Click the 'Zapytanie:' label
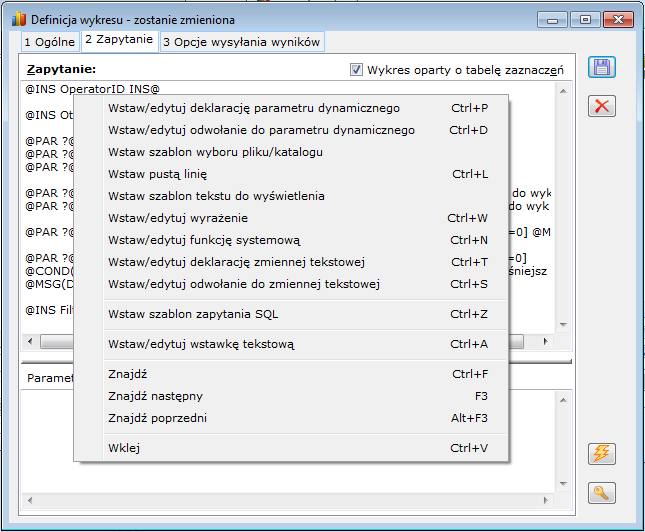This screenshot has height=532, width=645. click(x=61, y=69)
